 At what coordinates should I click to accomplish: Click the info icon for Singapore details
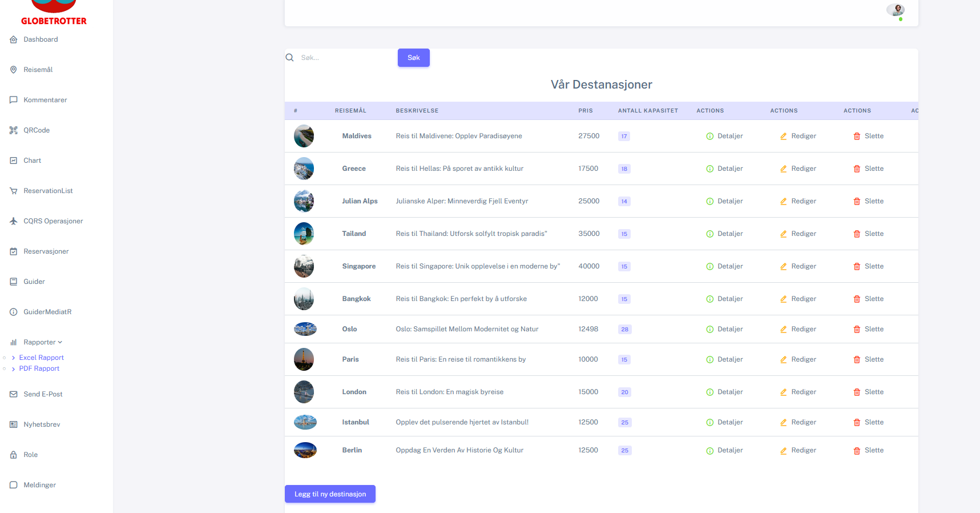[710, 266]
